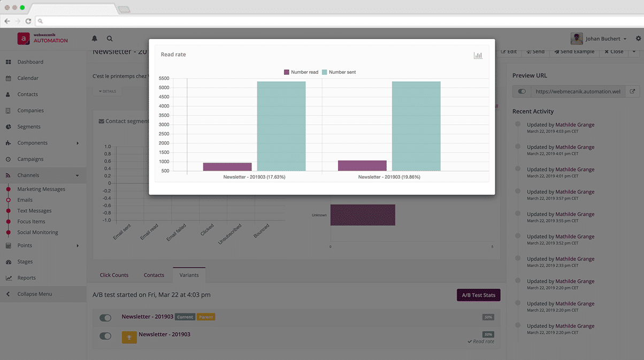
Task: Expand the Components sidebar submenu
Action: [78, 143]
